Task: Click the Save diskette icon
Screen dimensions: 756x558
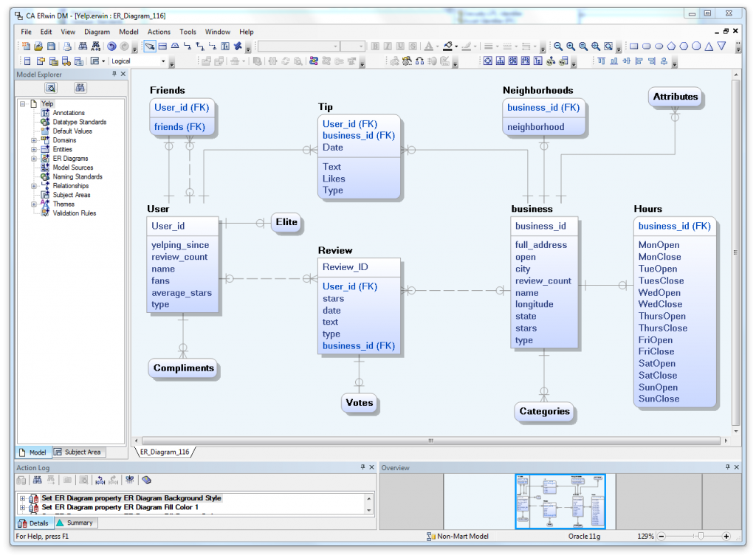Action: (x=51, y=46)
